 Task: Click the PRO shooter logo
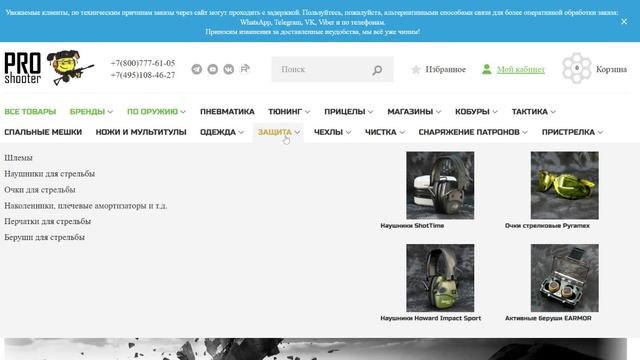pyautogui.click(x=23, y=68)
